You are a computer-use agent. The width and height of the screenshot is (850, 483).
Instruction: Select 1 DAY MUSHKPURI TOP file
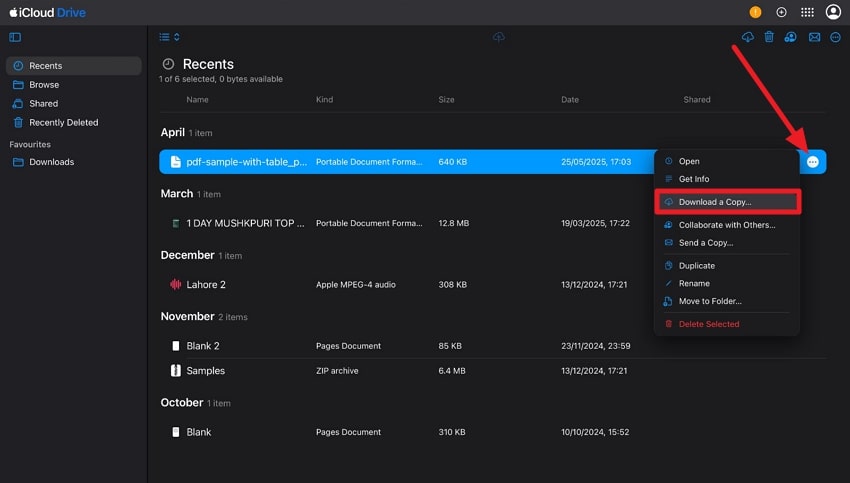tap(246, 223)
